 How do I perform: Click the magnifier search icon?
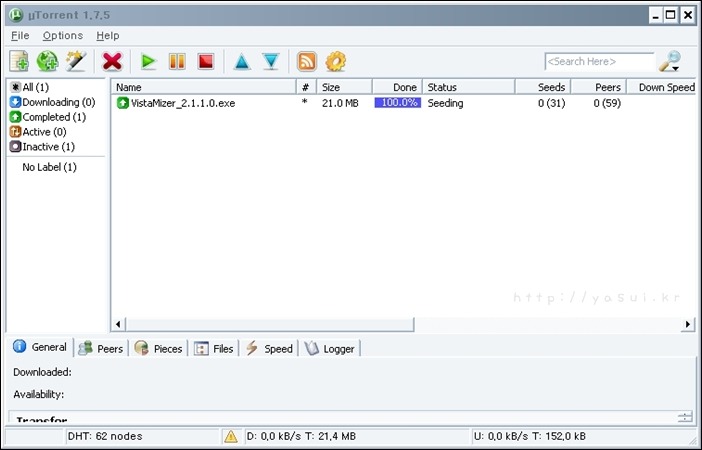[670, 61]
